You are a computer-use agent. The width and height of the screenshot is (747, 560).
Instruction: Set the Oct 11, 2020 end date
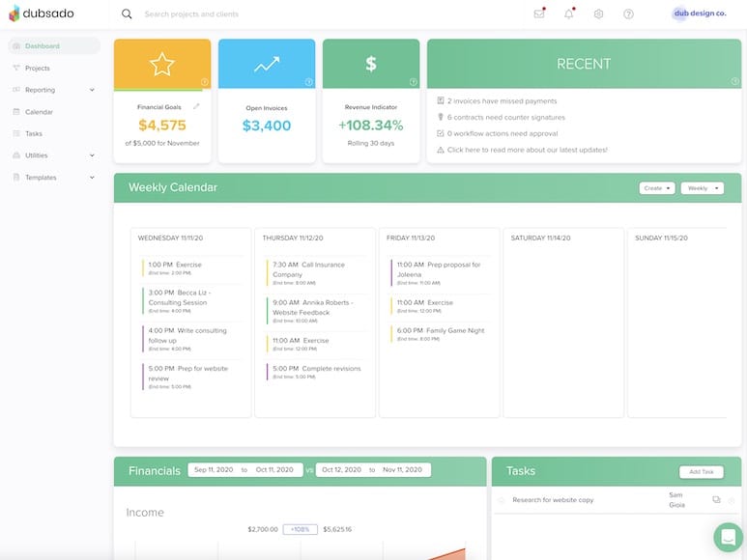(274, 469)
